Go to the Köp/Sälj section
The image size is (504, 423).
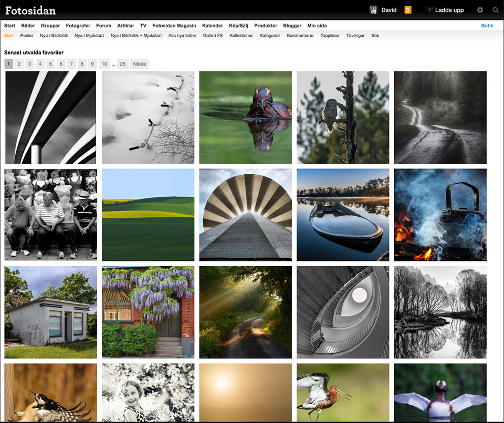[x=238, y=26]
